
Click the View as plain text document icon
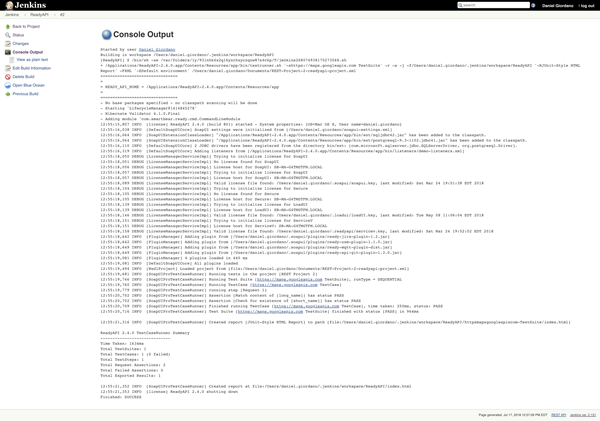[12, 60]
